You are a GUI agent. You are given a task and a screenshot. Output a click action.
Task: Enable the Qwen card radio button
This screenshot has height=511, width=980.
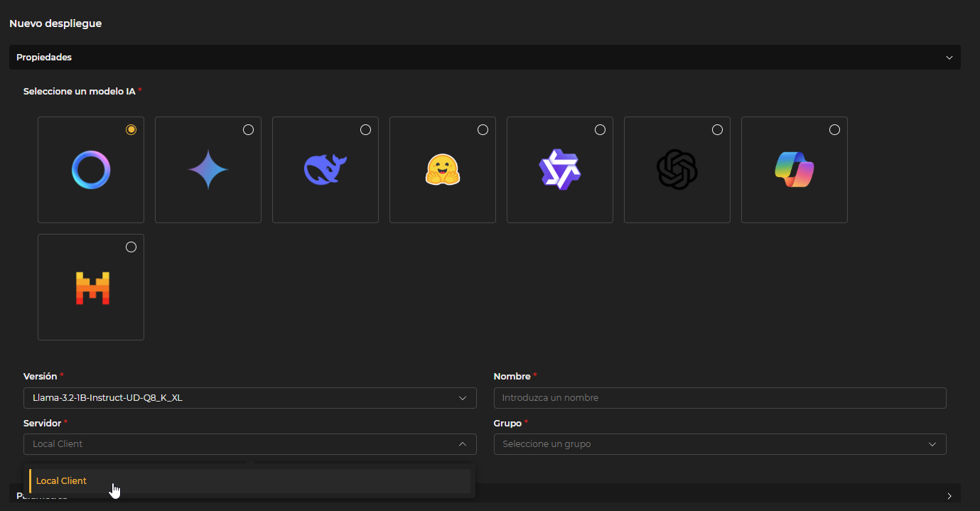click(x=600, y=129)
